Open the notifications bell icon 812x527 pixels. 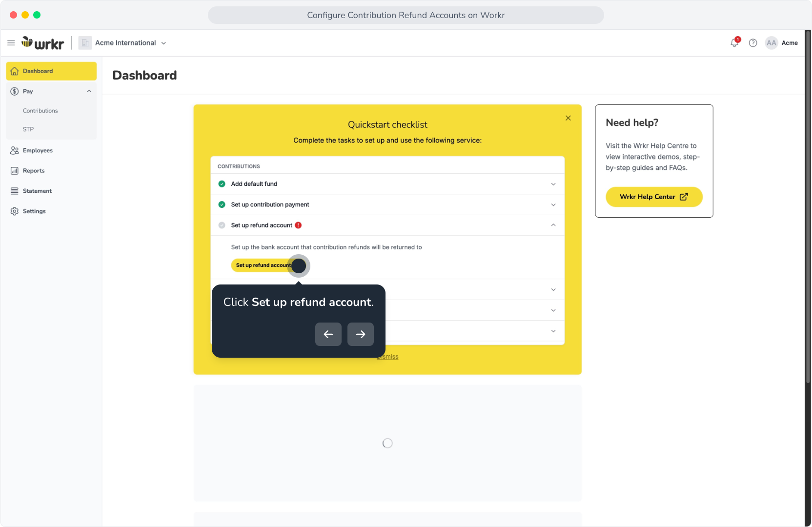(x=734, y=43)
